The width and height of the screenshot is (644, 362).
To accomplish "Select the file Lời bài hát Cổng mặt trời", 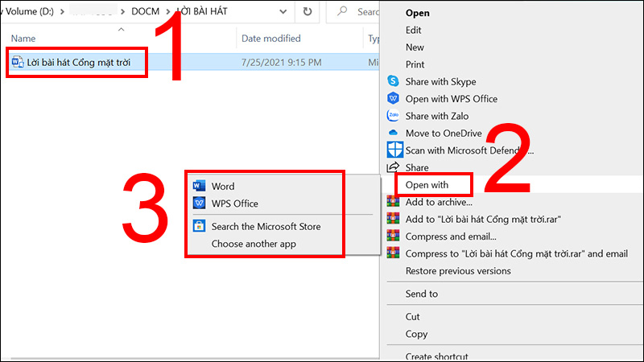I will (x=78, y=63).
